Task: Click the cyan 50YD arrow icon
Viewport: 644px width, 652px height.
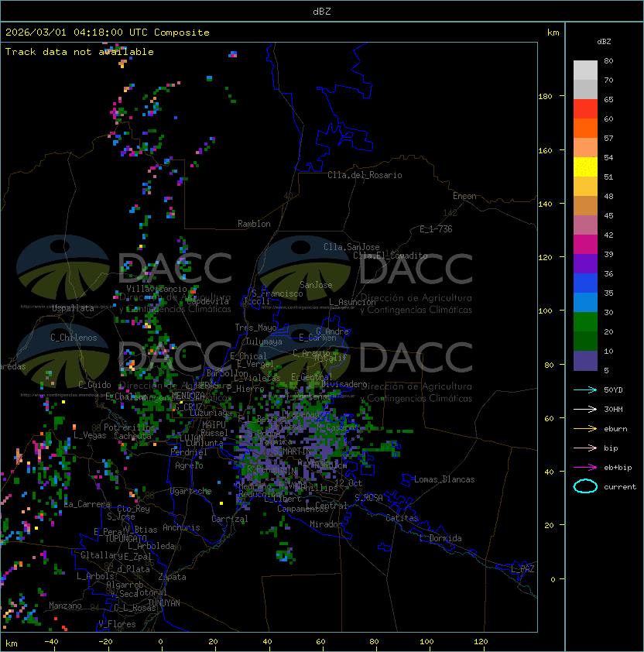Action: [x=585, y=389]
